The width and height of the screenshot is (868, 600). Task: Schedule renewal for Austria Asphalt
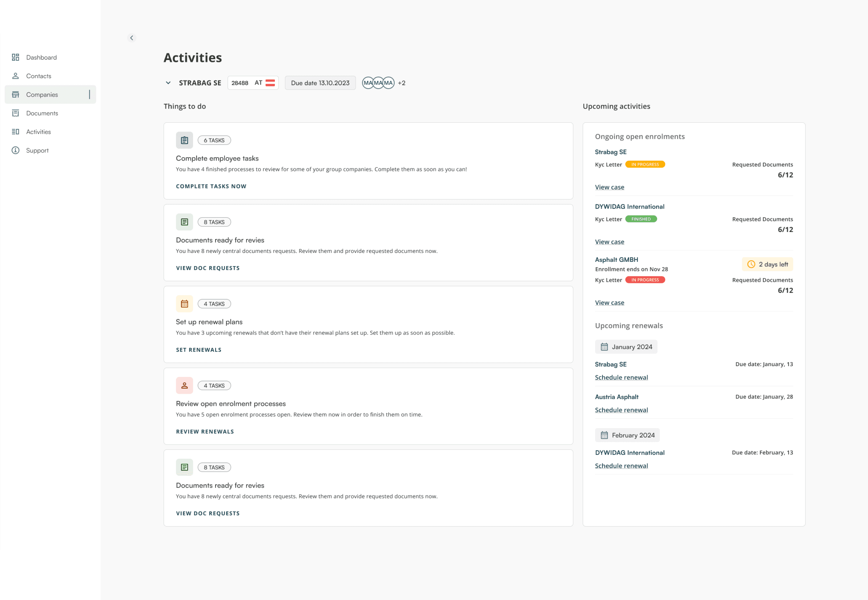click(621, 410)
